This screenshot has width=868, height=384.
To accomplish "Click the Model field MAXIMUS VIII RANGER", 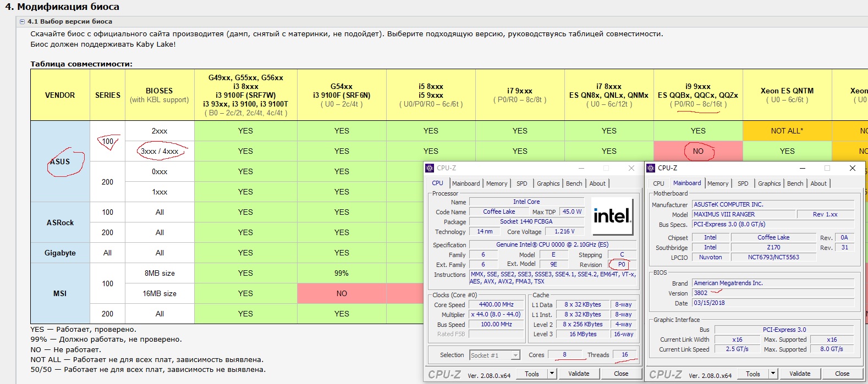I will tap(743, 215).
